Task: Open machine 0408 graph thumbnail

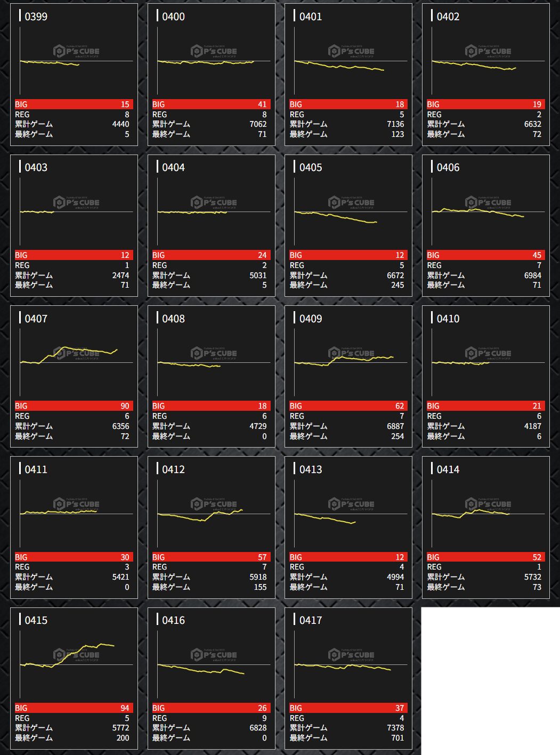Action: (212, 363)
